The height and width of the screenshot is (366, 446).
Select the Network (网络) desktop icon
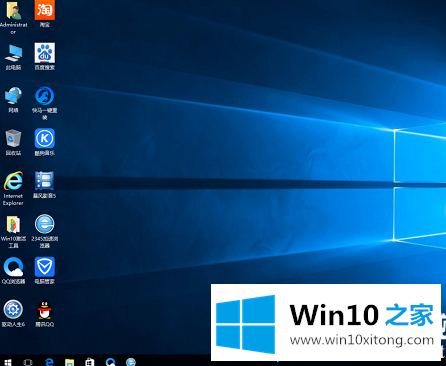tap(13, 96)
